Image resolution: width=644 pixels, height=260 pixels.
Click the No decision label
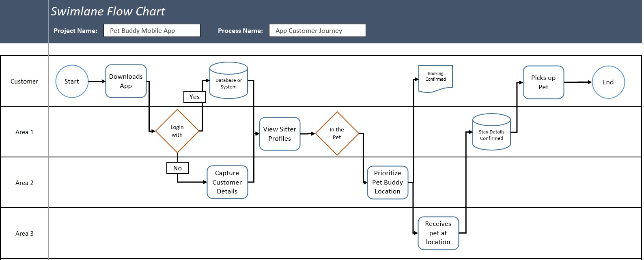[178, 168]
